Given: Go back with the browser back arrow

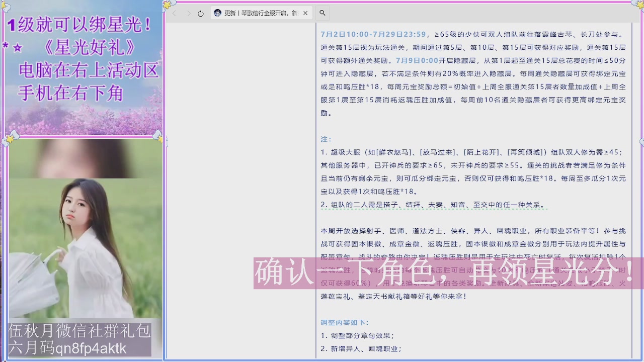Looking at the screenshot, I should pos(175,14).
